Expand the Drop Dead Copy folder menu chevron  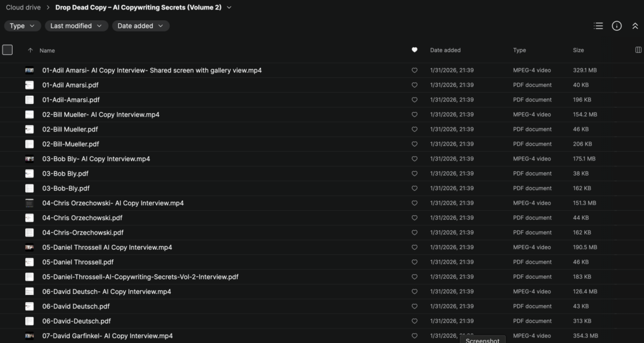pyautogui.click(x=229, y=8)
